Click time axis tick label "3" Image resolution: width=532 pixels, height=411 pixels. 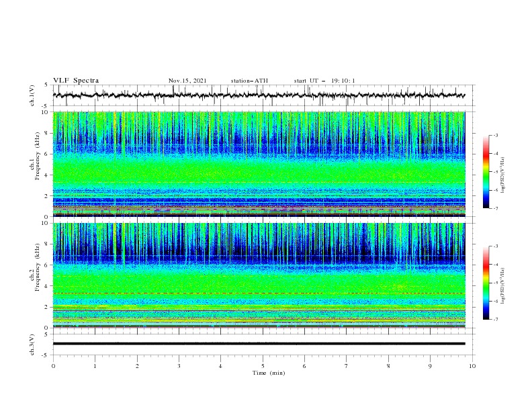coord(179,366)
